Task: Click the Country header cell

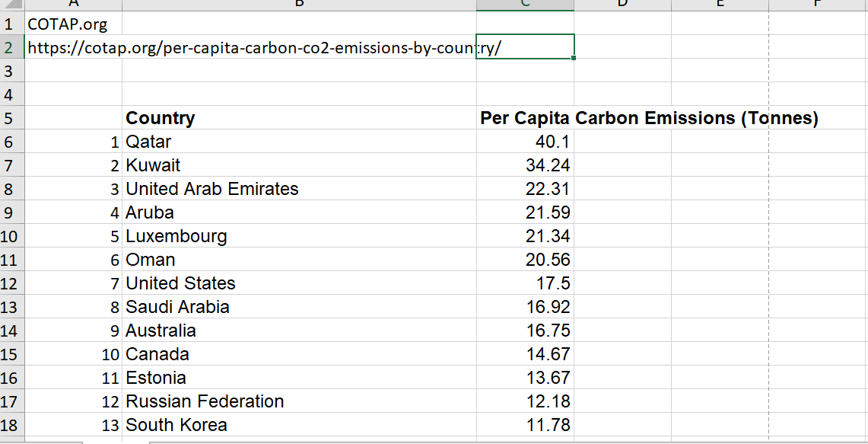Action: coord(160,118)
